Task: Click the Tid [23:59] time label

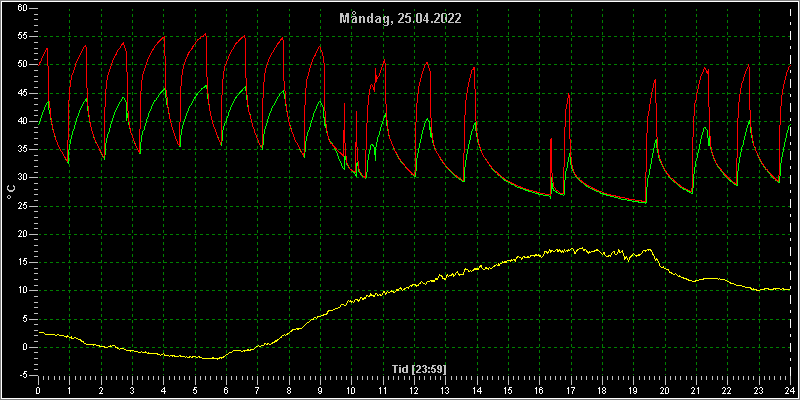Action: pyautogui.click(x=419, y=369)
